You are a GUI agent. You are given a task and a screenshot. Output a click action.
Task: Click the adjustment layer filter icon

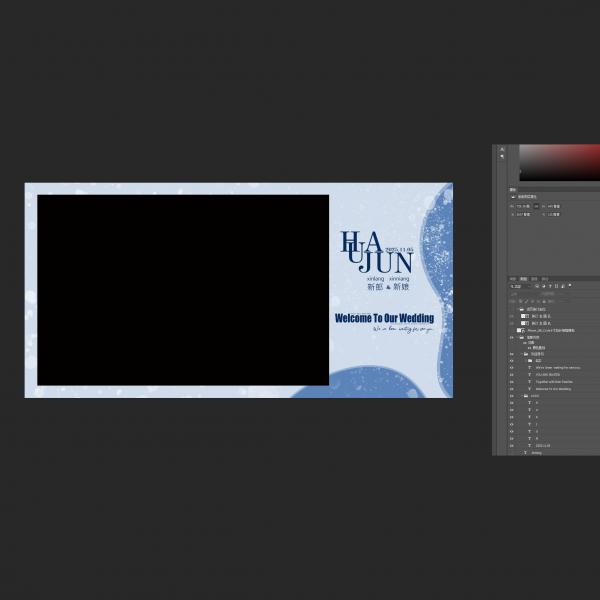543,286
